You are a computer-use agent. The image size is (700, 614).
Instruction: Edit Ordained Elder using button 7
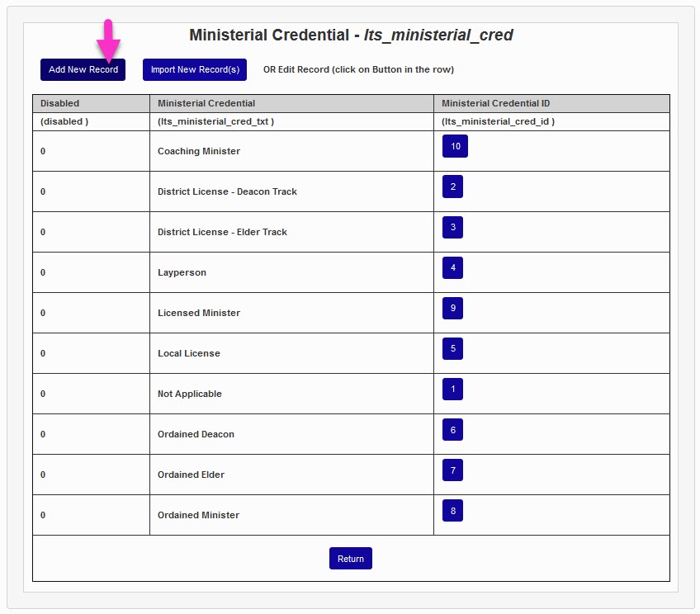(452, 470)
